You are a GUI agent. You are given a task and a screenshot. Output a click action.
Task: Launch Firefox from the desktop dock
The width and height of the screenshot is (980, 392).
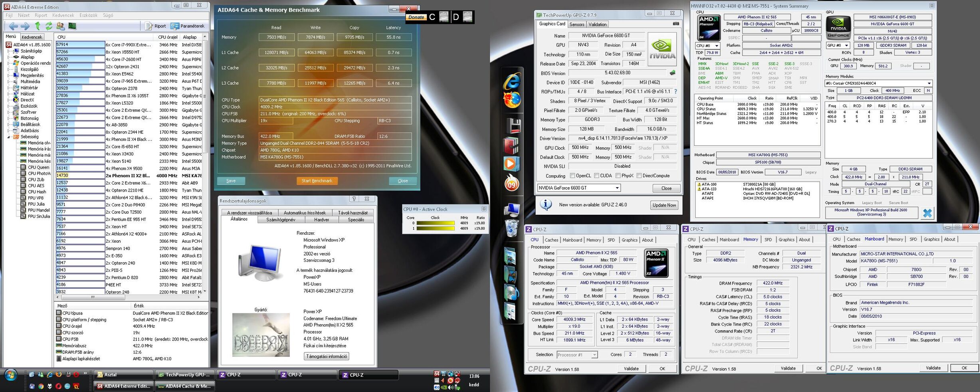click(x=512, y=100)
